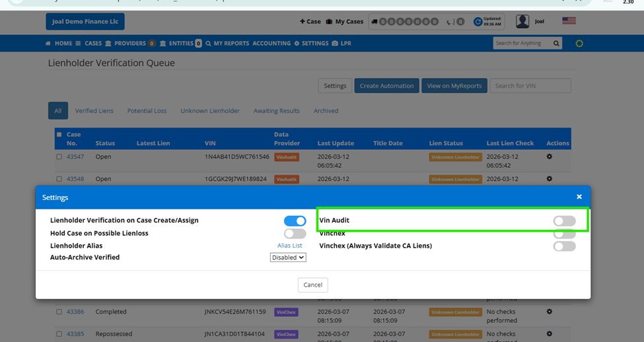Click the Settings button above the table

[335, 86]
